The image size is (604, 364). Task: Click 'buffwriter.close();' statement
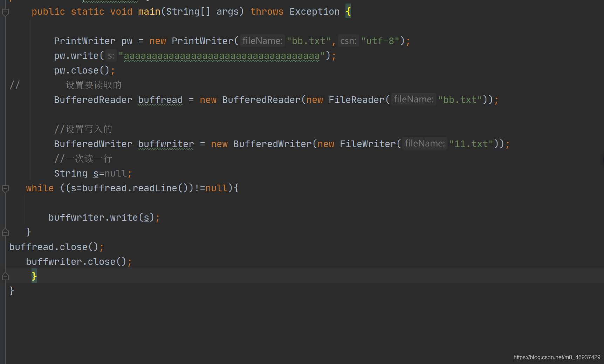coord(79,262)
